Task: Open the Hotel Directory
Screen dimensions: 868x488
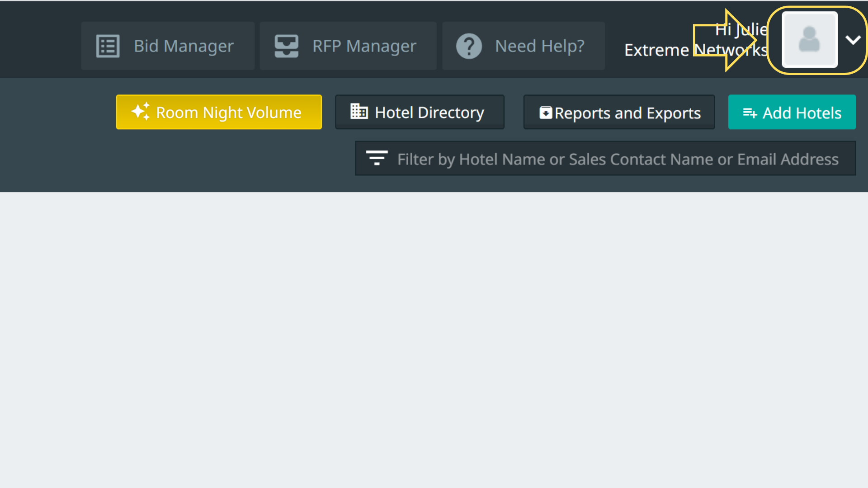Action: 429,113
